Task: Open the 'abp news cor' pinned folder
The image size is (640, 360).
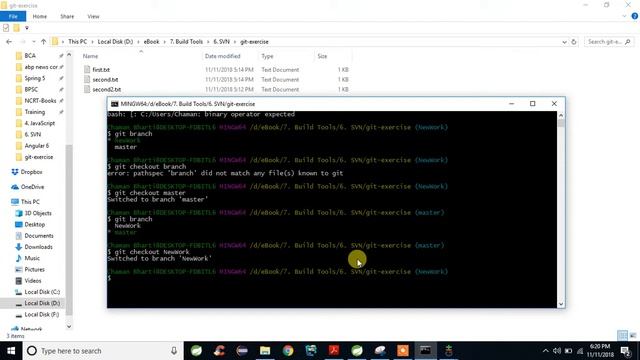Action: click(x=41, y=67)
